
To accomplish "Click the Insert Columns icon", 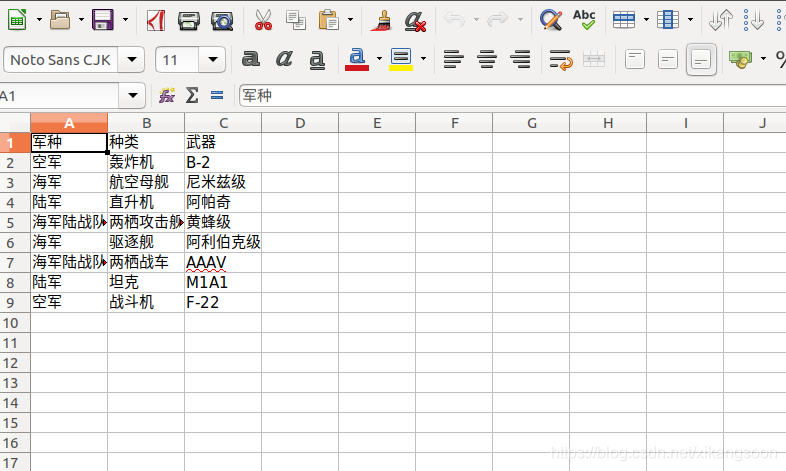I will coord(668,20).
